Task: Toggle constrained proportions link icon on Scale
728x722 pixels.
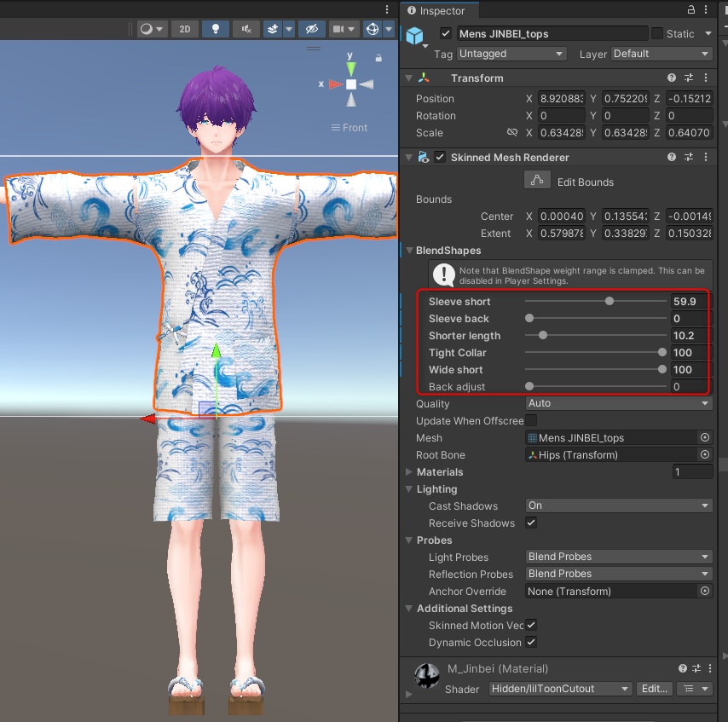Action: tap(512, 133)
